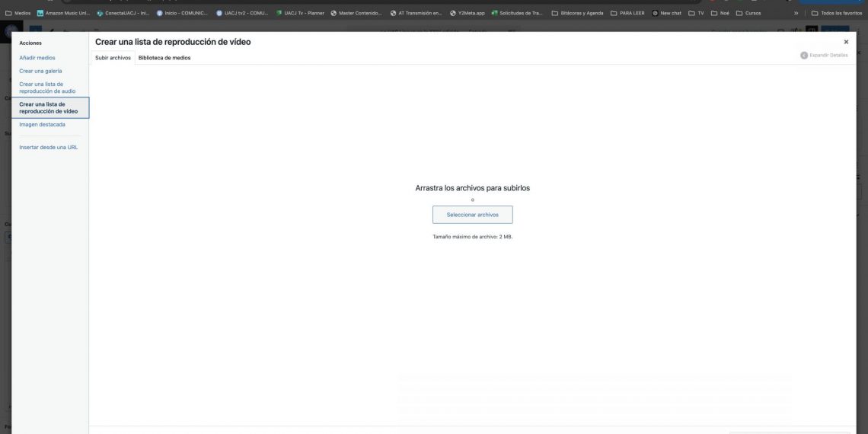This screenshot has width=868, height=434.
Task: Open the Y2Meta.app bookmark
Action: [467, 13]
